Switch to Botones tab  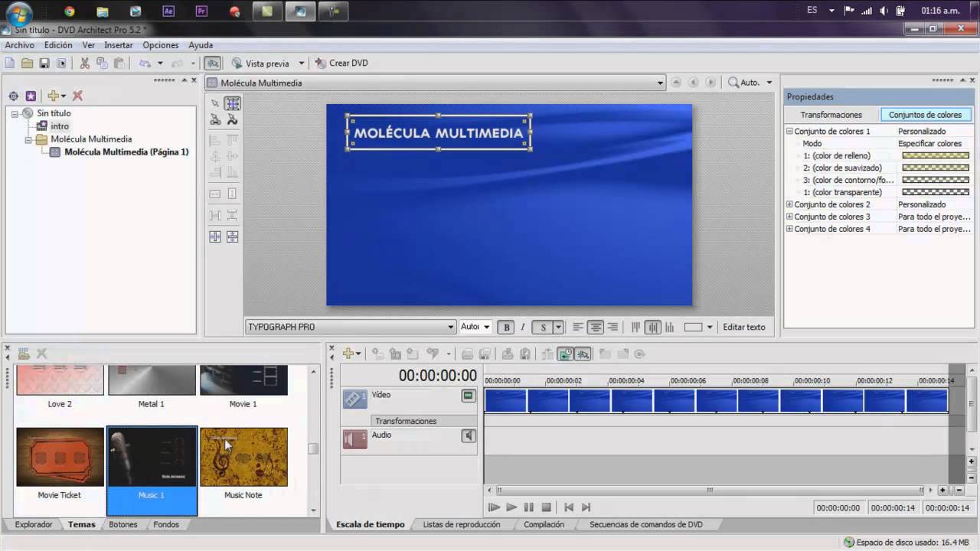tap(123, 525)
